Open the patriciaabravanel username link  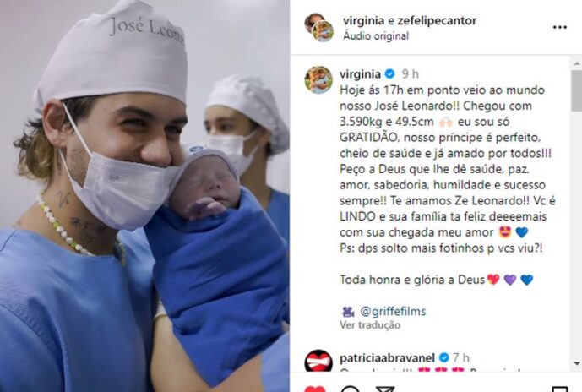coord(387,358)
